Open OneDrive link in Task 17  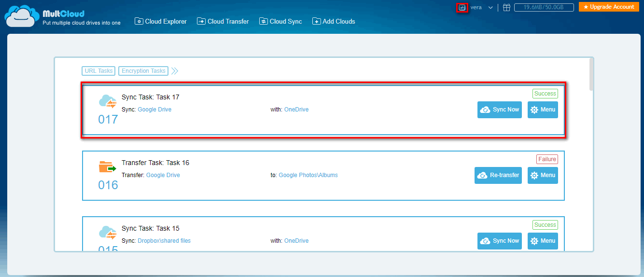tap(296, 110)
